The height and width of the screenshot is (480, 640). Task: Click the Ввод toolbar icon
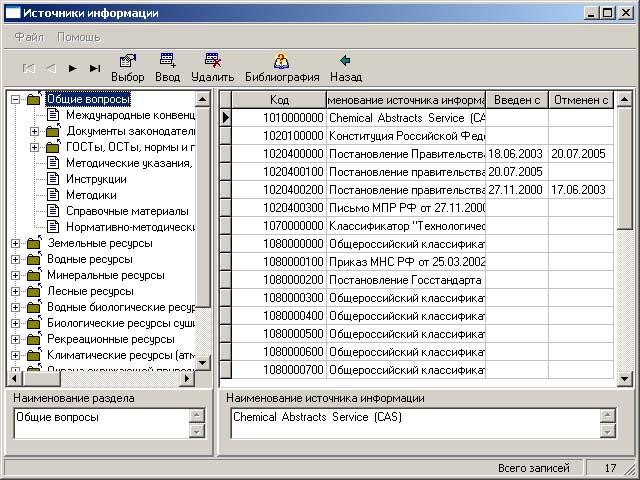click(x=167, y=61)
